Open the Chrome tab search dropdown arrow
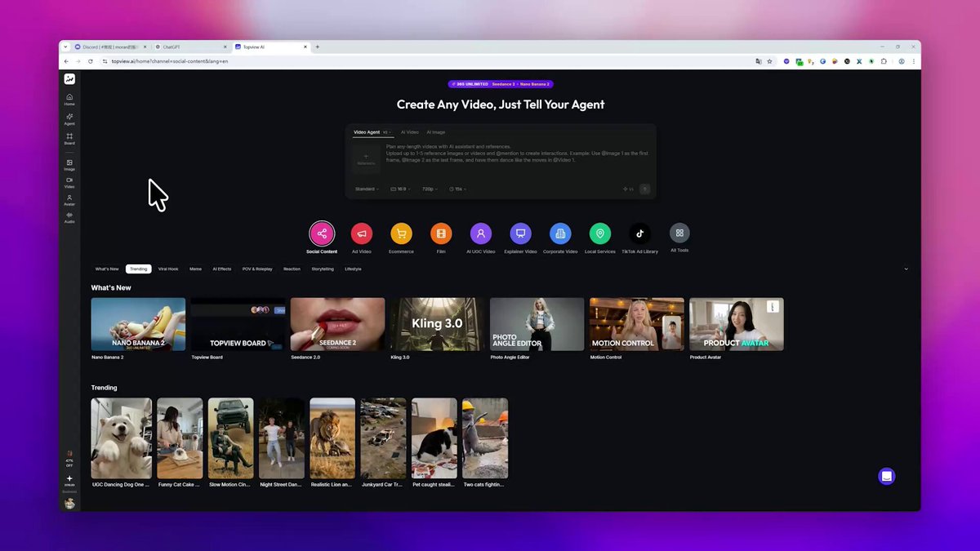 66,47
